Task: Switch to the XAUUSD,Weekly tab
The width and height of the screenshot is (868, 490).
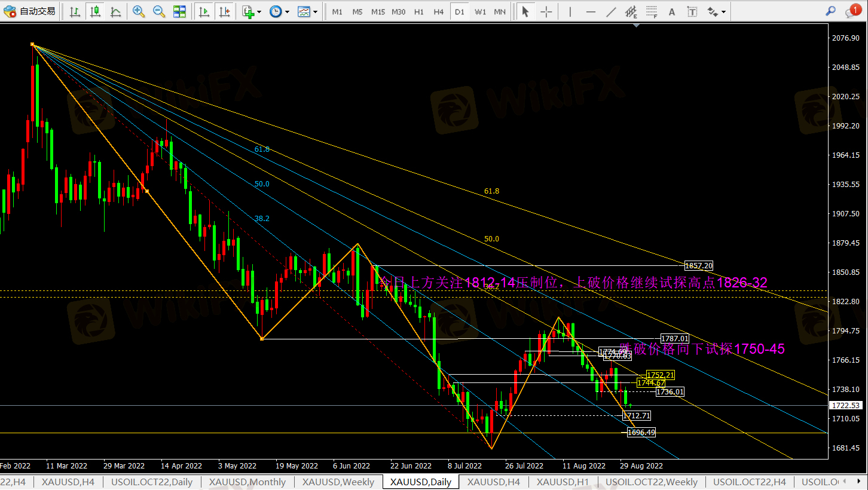Action: [338, 482]
